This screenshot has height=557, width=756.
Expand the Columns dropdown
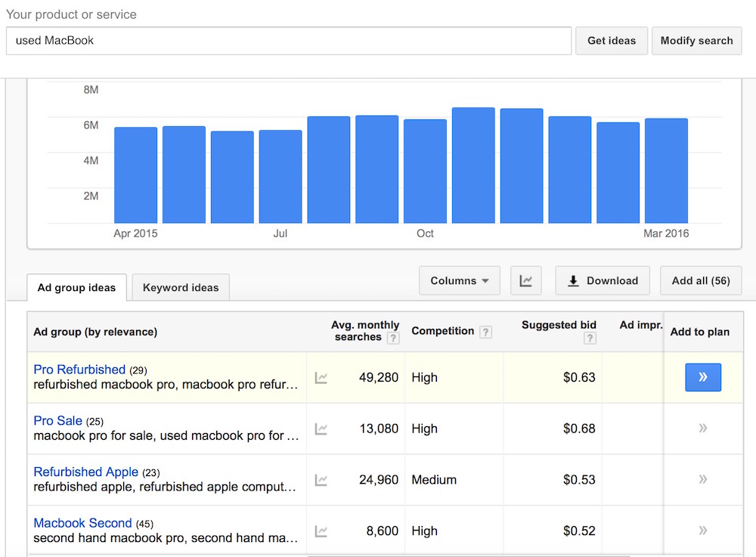pyautogui.click(x=459, y=280)
